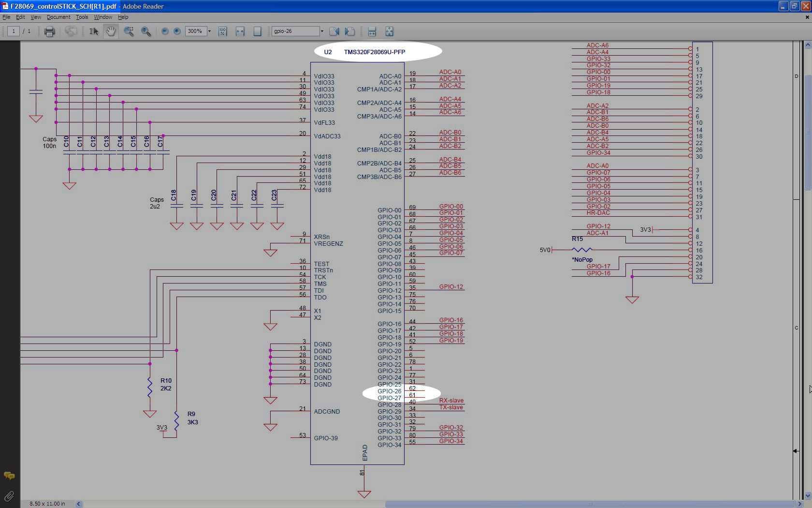Screen dimensions: 812x508
Task: Click the *NoPop note
Action: (582, 260)
